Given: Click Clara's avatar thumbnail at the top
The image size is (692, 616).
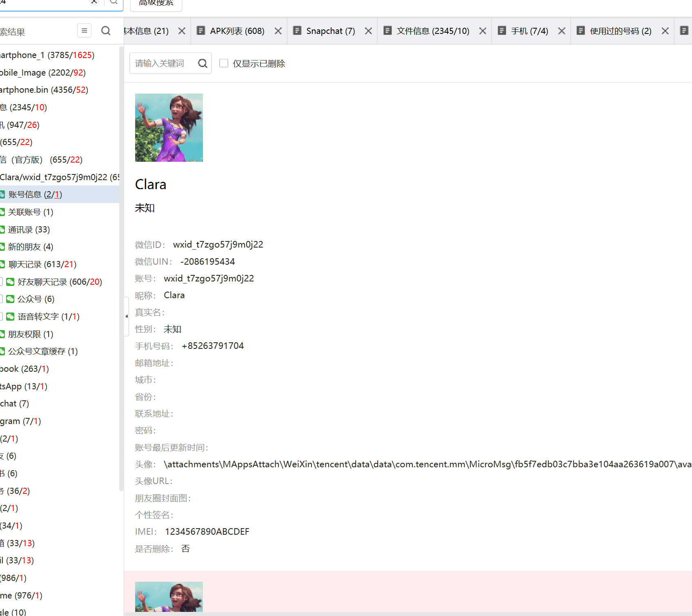Looking at the screenshot, I should 169,127.
